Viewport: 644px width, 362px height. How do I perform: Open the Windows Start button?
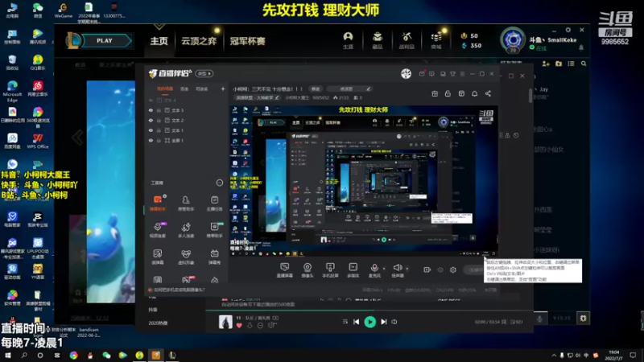coord(8,355)
